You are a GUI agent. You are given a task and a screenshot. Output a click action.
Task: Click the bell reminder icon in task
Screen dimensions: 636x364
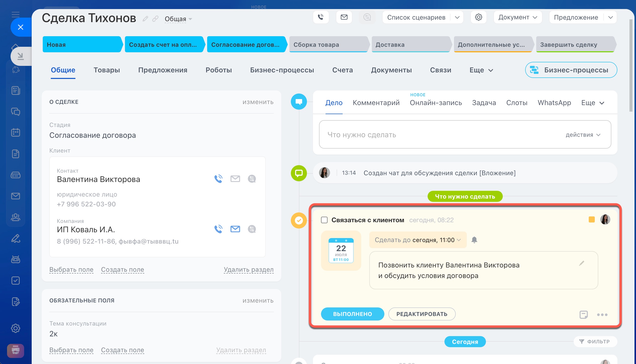click(474, 240)
